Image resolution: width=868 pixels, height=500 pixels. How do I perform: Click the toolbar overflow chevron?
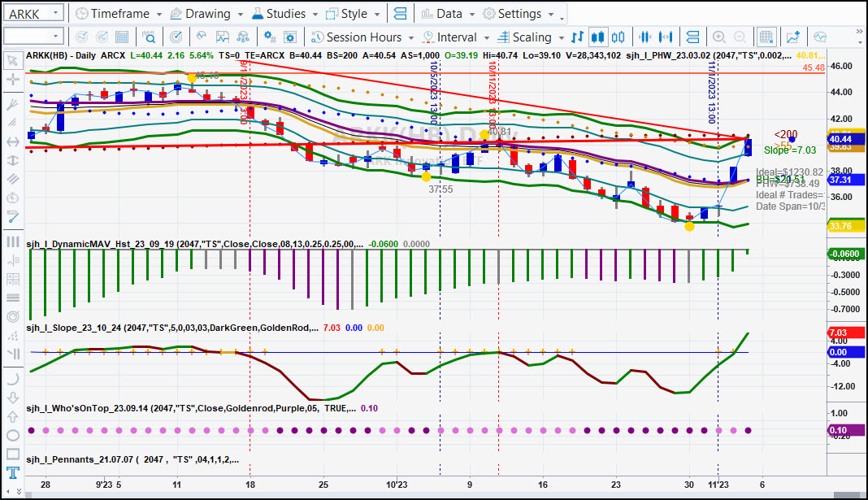pos(860,33)
